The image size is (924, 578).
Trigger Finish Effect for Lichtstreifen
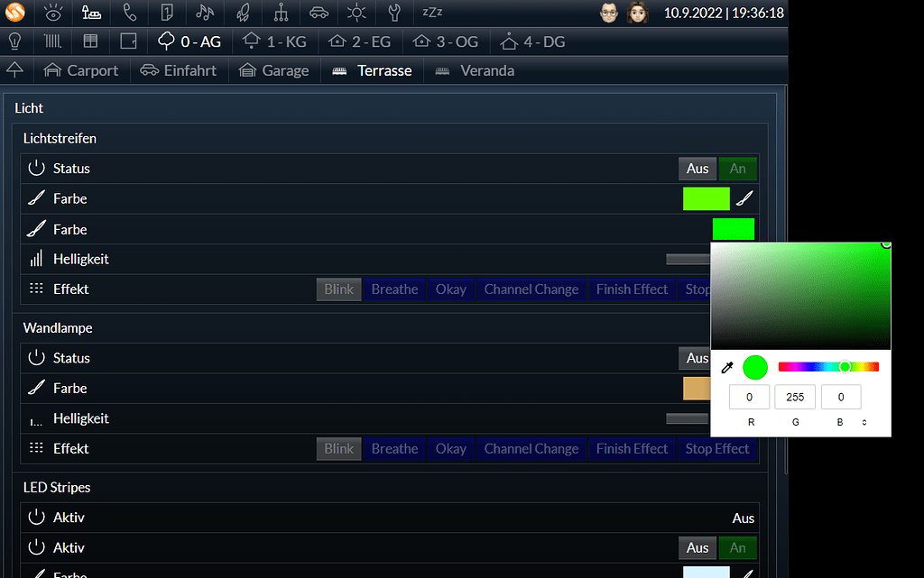pyautogui.click(x=632, y=289)
